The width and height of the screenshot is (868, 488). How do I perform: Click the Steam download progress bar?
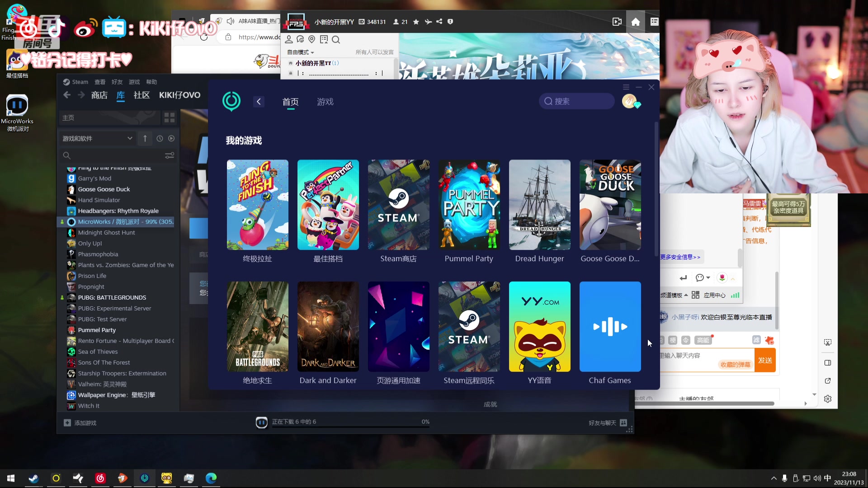point(350,427)
